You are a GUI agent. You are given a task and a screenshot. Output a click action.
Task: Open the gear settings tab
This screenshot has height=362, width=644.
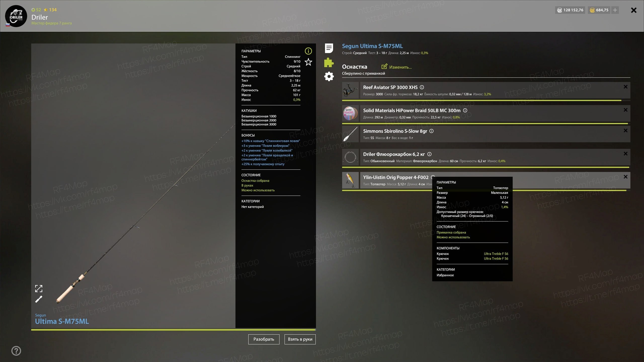[x=329, y=76]
